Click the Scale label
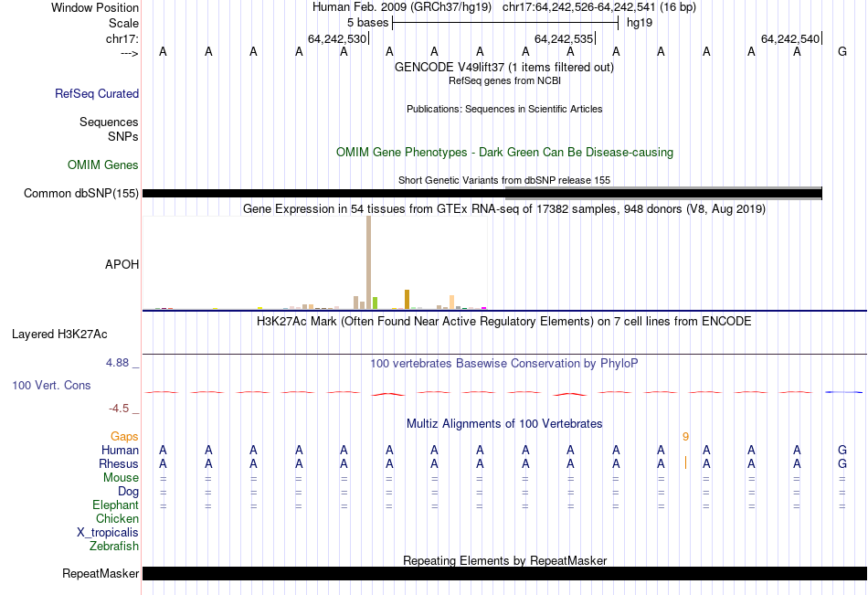 (x=123, y=23)
